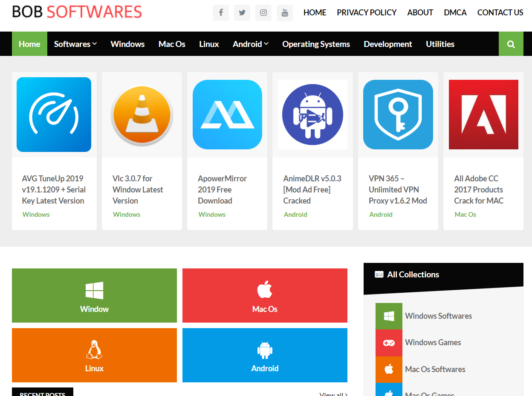This screenshot has width=532, height=396.
Task: Click Windows category under ApowerMirror
Action: click(212, 215)
